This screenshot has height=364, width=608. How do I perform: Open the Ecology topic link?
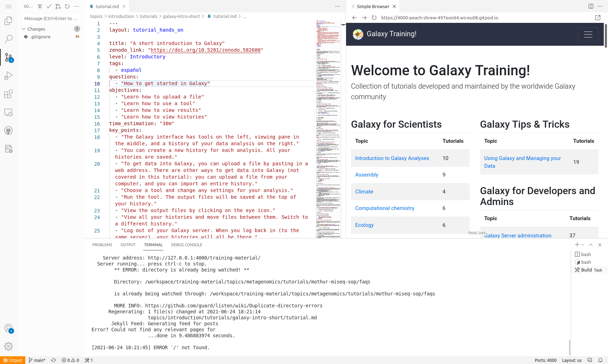364,225
